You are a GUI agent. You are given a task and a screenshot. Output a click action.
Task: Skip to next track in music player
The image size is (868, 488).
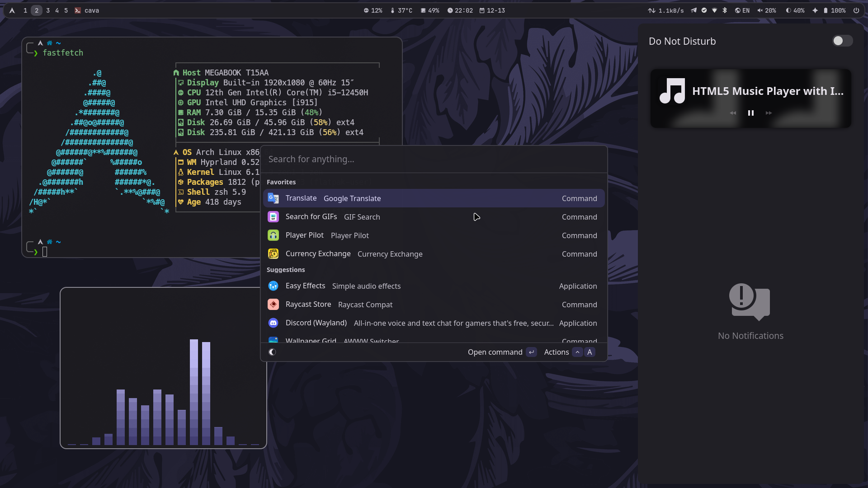[x=769, y=113]
